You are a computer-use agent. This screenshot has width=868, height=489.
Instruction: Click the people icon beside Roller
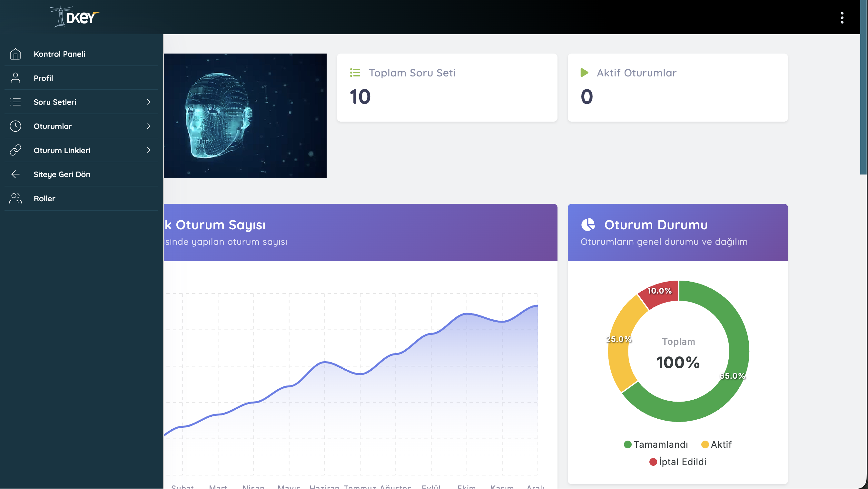click(15, 198)
